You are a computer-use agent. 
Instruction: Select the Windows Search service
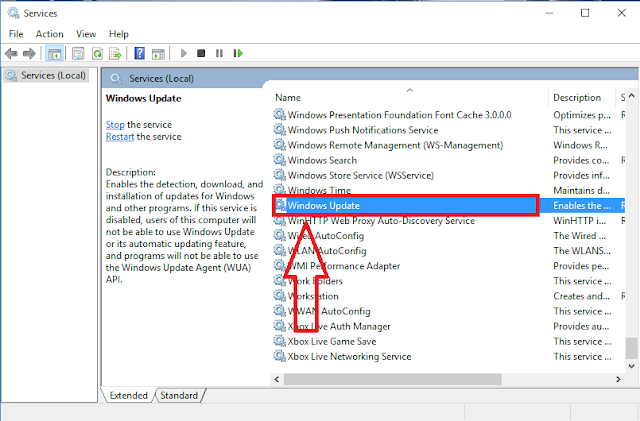322,160
